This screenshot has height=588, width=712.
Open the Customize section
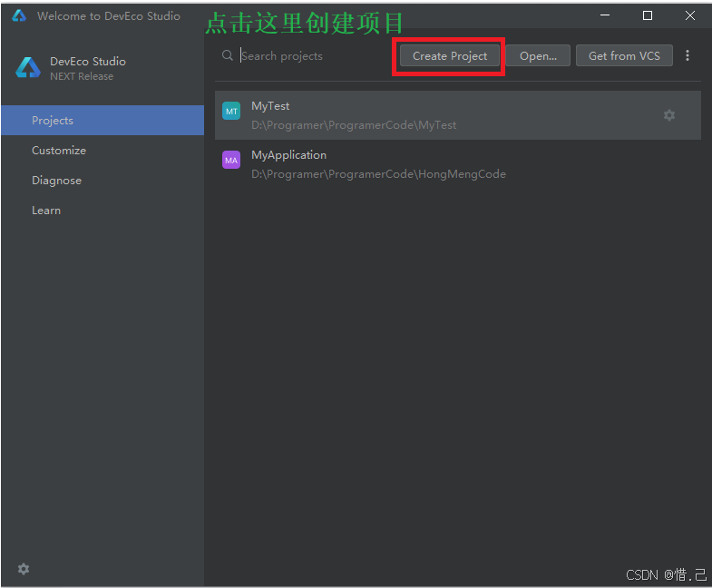pyautogui.click(x=102, y=151)
